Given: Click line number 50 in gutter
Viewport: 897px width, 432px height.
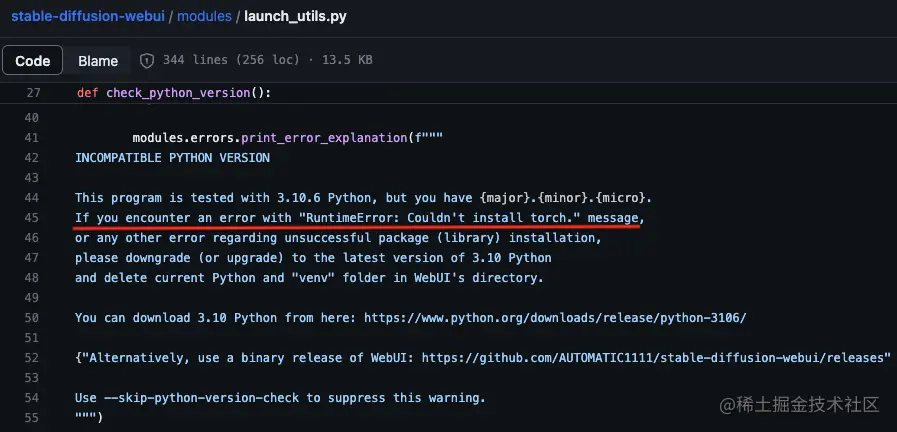Looking at the screenshot, I should click(32, 318).
